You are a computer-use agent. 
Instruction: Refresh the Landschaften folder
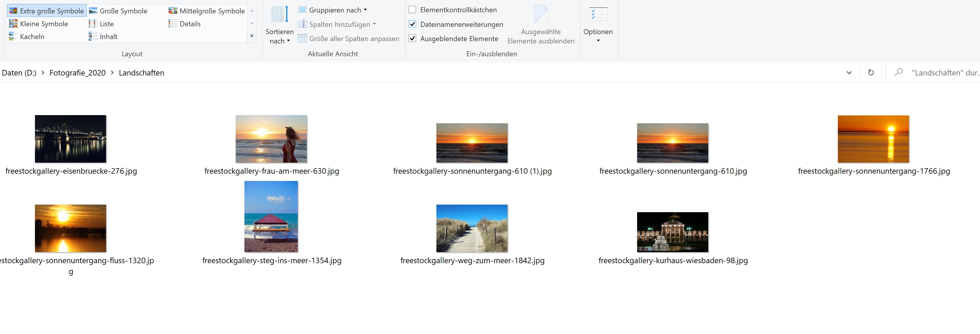tap(871, 73)
